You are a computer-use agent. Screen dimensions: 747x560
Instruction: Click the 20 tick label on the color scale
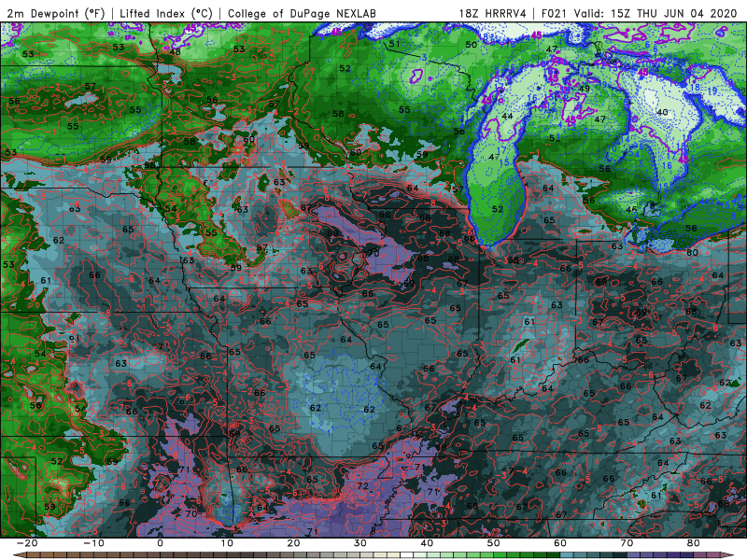tap(293, 543)
